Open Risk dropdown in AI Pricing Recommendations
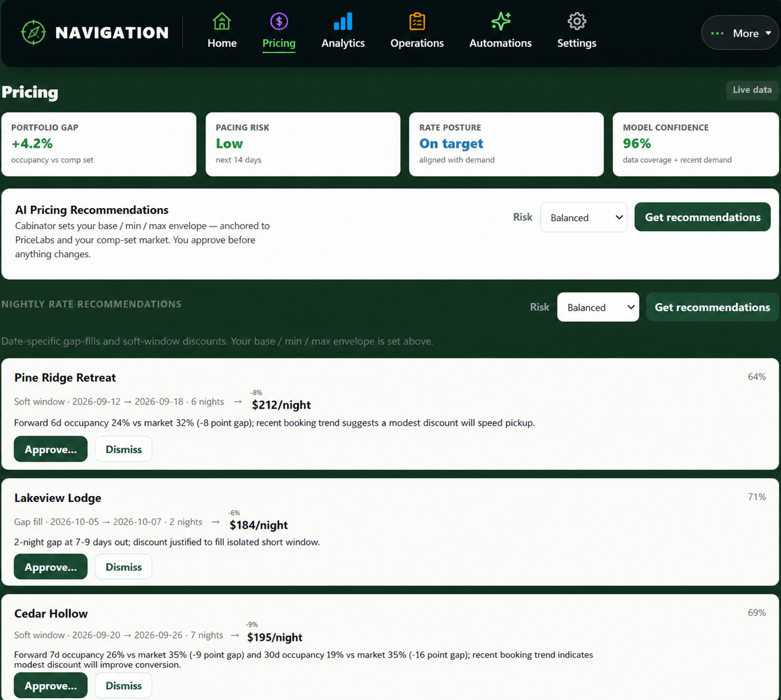781x700 pixels. (x=584, y=217)
